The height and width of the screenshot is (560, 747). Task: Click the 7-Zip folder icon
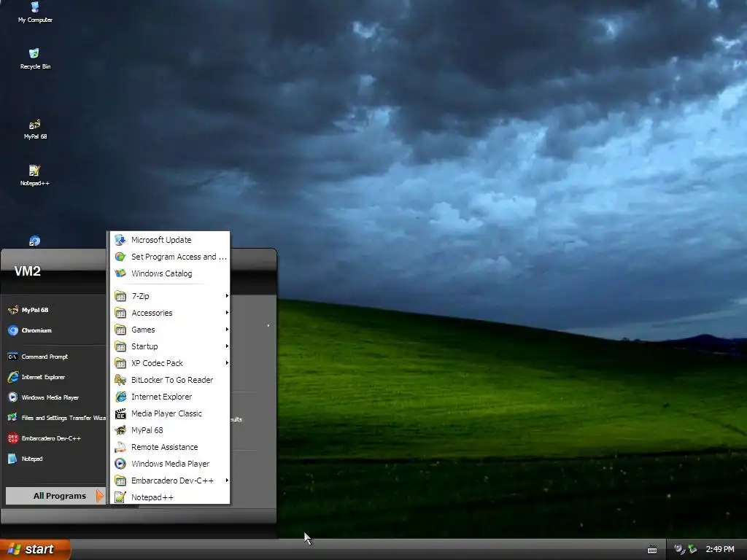(120, 296)
